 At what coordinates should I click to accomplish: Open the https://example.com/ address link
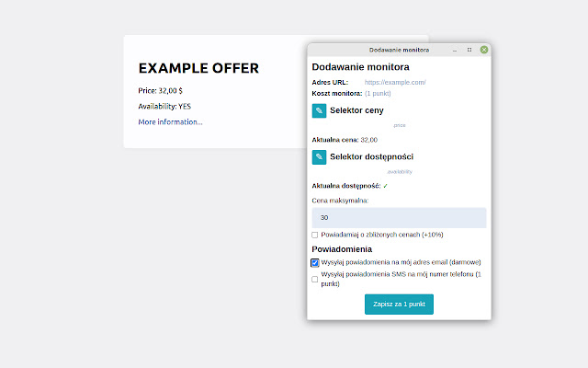pyautogui.click(x=395, y=83)
